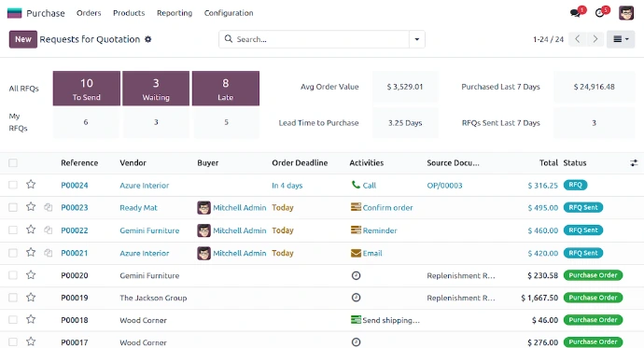
Task: Star the P00023 order
Action: pos(31,207)
